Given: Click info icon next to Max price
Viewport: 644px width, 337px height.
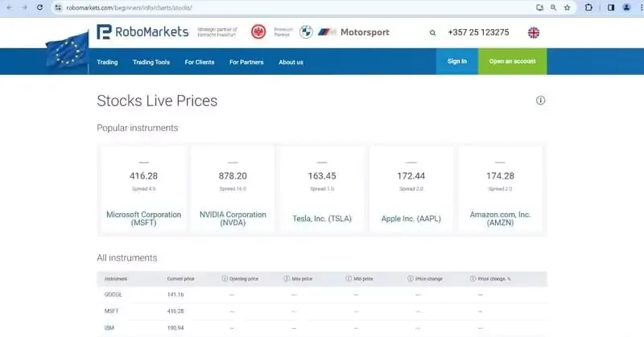Looking at the screenshot, I should tap(287, 278).
